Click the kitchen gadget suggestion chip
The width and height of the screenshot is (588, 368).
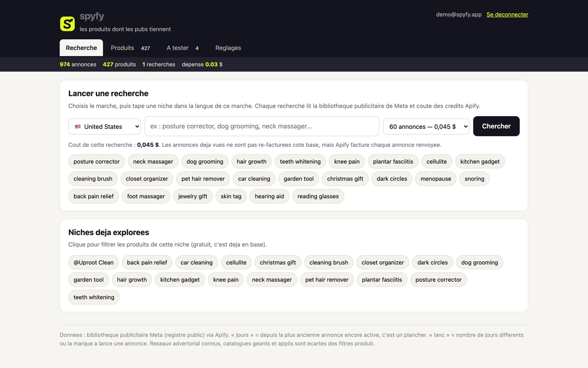point(480,162)
